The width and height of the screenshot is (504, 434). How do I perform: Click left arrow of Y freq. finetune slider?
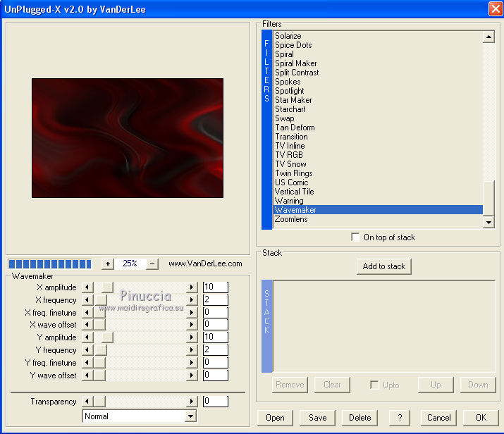(x=87, y=363)
